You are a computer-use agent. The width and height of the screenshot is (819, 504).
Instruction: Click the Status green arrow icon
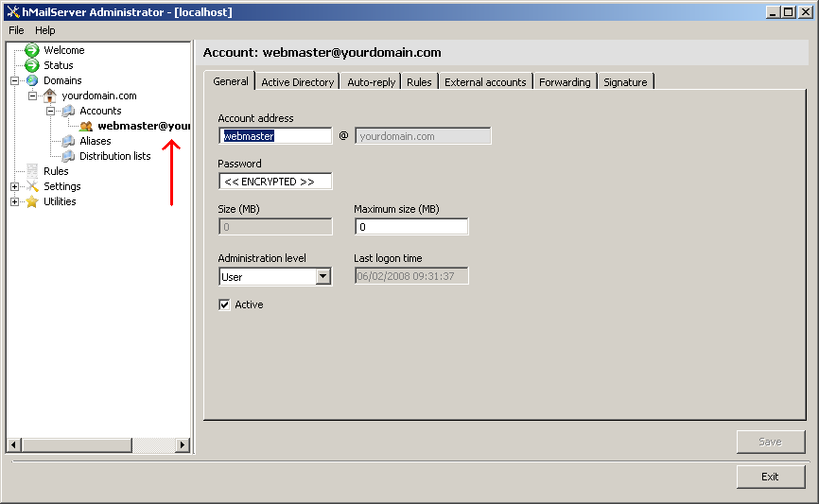point(32,65)
